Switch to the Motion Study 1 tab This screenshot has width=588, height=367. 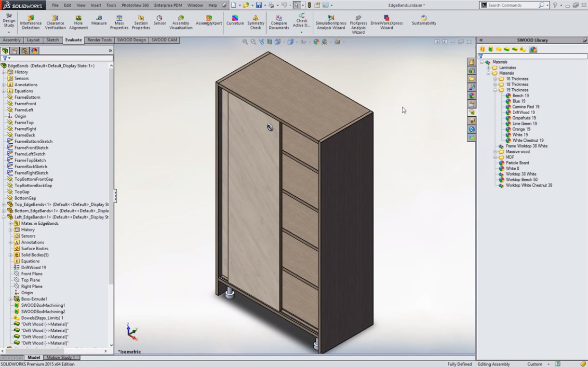[x=61, y=357]
